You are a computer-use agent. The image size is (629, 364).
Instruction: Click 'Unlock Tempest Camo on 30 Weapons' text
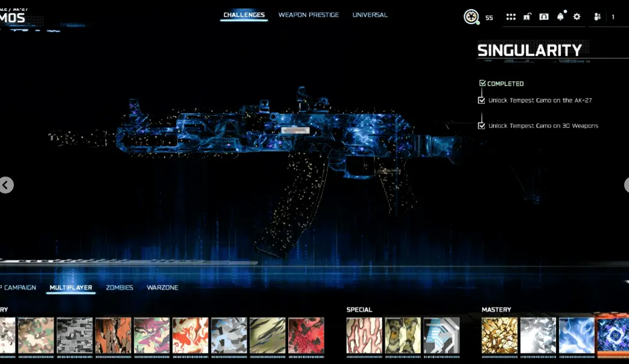tap(543, 125)
